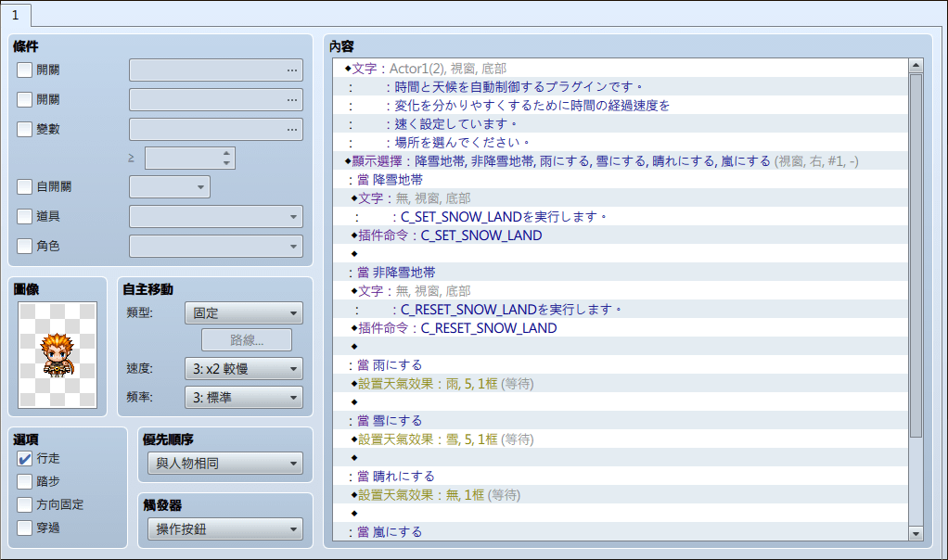Open the 觸發器 trigger dropdown
The image size is (948, 560).
point(225,529)
